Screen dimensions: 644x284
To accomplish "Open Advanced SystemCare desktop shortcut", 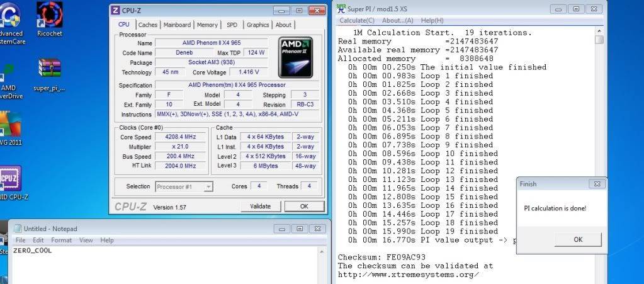I will 11,23.
